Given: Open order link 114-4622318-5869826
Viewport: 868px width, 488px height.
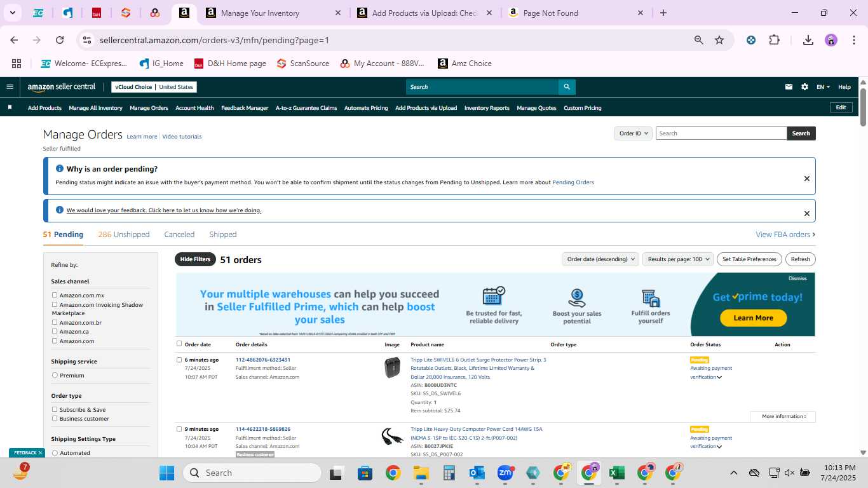Looking at the screenshot, I should coord(263,429).
